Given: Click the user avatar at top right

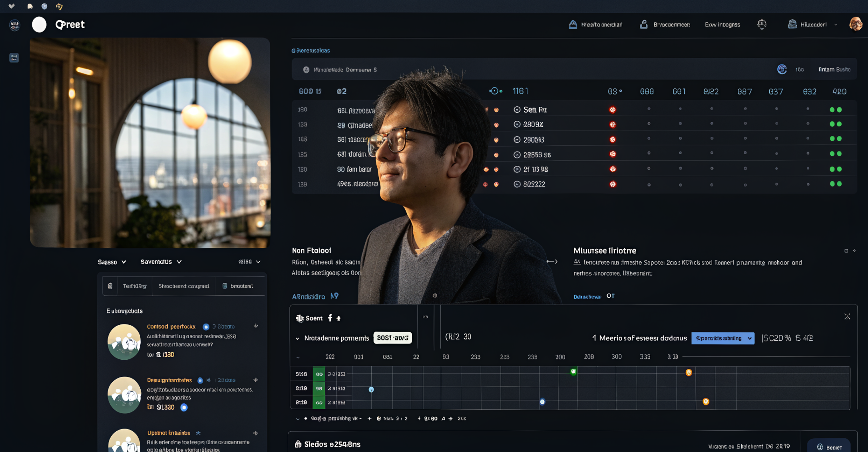Looking at the screenshot, I should tap(856, 24).
